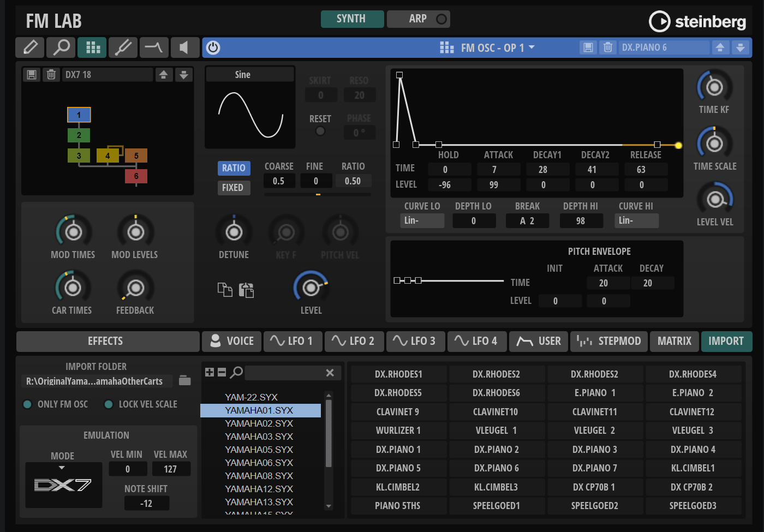Viewport: 764px width, 532px height.
Task: Select operator 2 in the algorithm
Action: click(x=79, y=135)
